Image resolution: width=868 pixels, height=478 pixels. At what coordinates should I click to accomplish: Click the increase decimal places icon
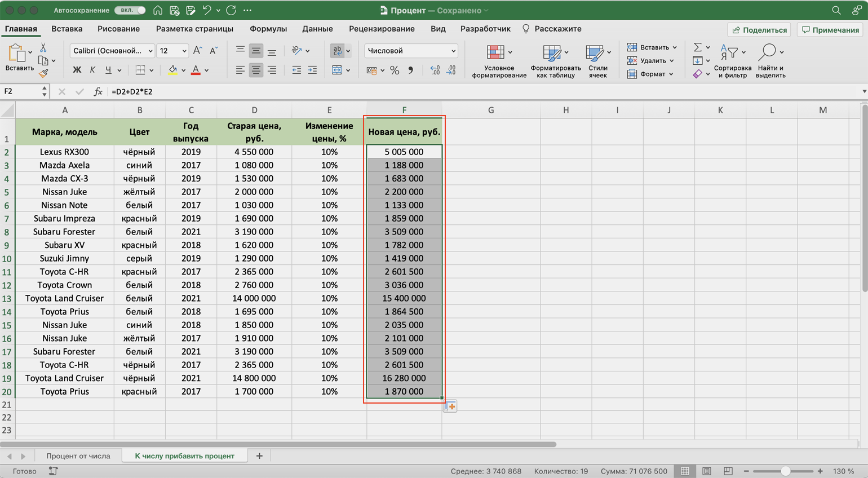click(435, 70)
